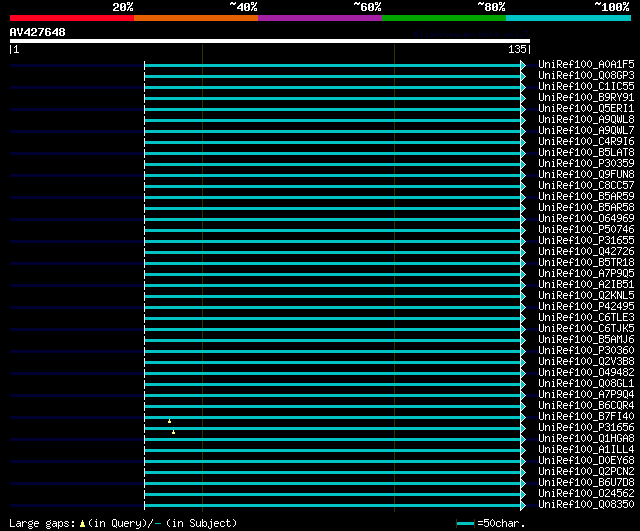Click the UniRef100_B9RY91 label
Screen dimensions: 640x531
(x=586, y=98)
